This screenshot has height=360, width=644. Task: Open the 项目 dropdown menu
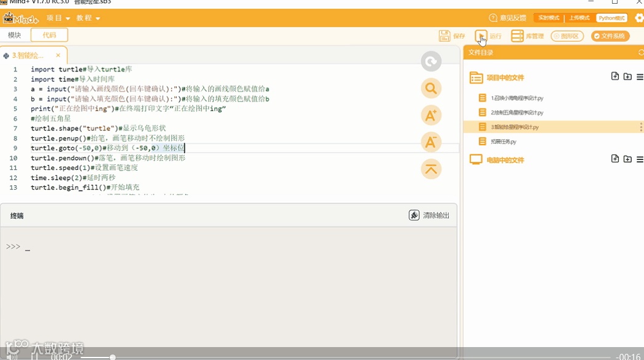(58, 18)
